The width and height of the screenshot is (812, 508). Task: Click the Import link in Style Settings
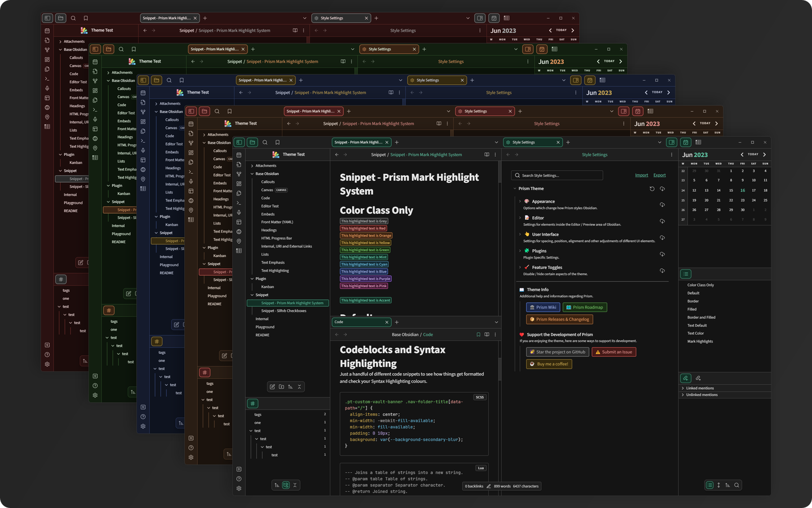(642, 176)
